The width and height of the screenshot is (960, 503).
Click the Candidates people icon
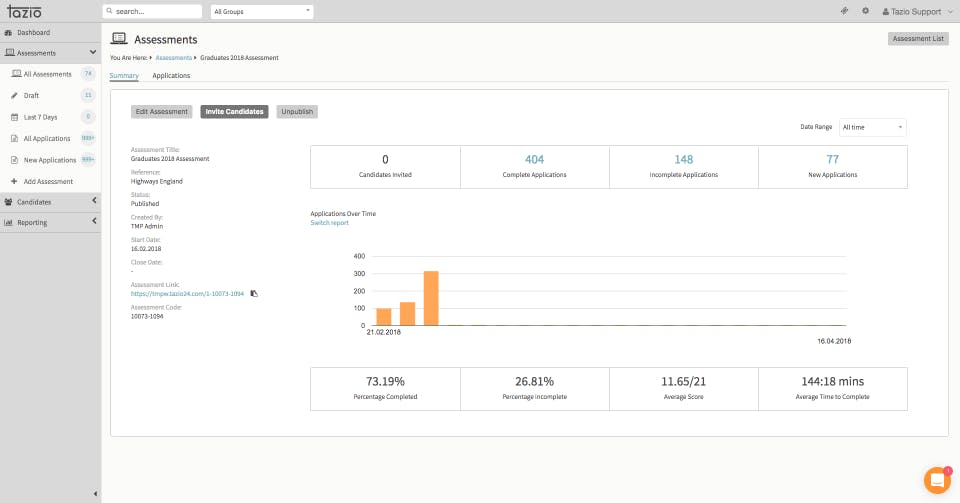coord(9,202)
